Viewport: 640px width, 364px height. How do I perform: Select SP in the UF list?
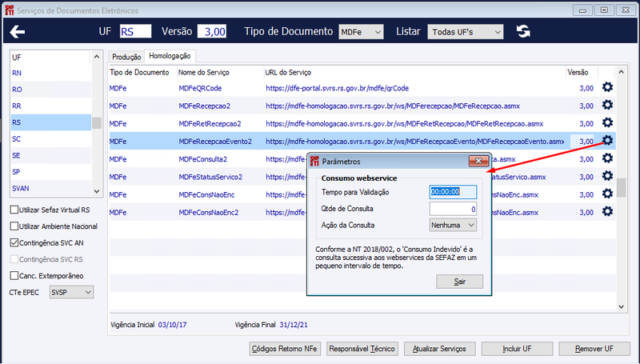(51, 172)
